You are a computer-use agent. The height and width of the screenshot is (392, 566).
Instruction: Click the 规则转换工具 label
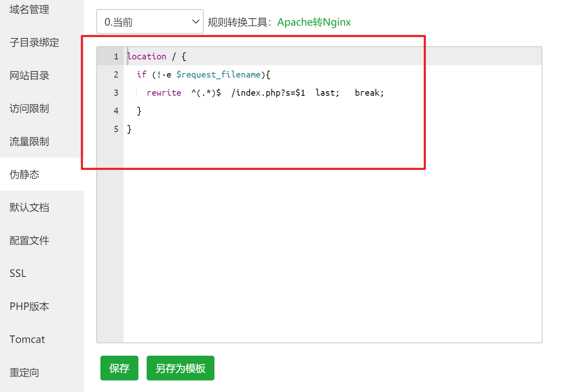click(x=239, y=22)
